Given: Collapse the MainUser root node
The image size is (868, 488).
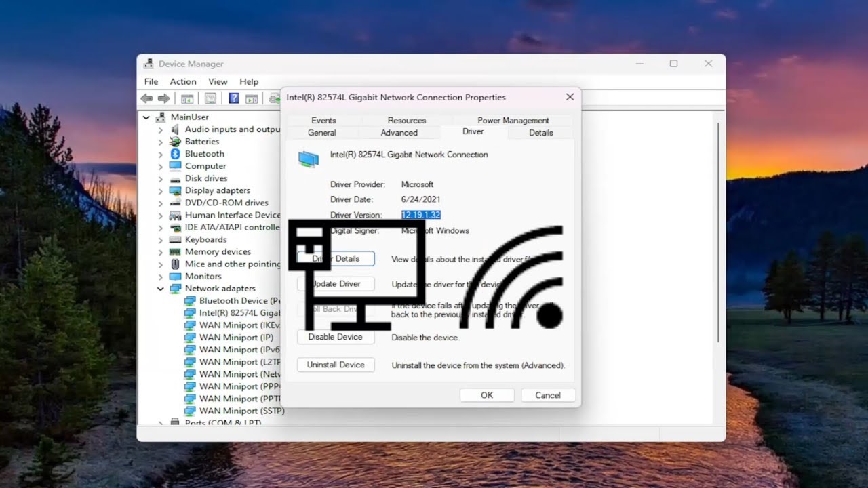Looking at the screenshot, I should point(146,117).
